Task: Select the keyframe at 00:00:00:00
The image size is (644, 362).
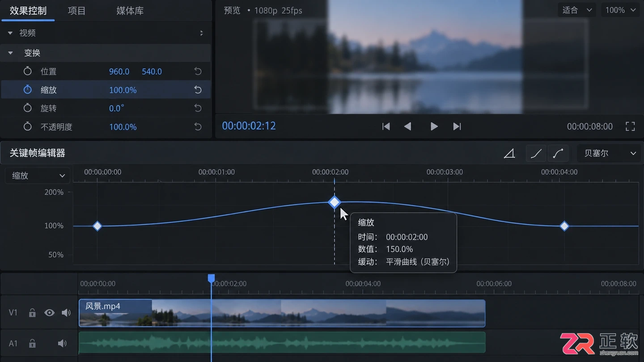Action: click(97, 226)
